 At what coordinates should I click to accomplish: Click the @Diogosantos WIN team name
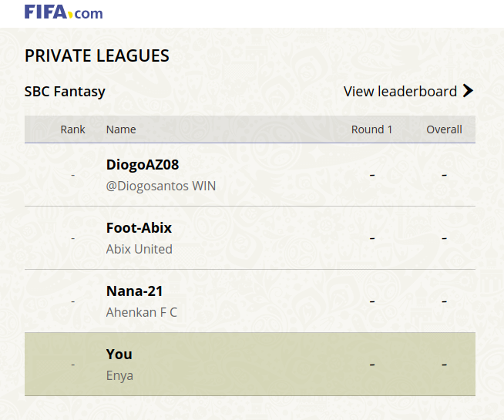pyautogui.click(x=160, y=186)
